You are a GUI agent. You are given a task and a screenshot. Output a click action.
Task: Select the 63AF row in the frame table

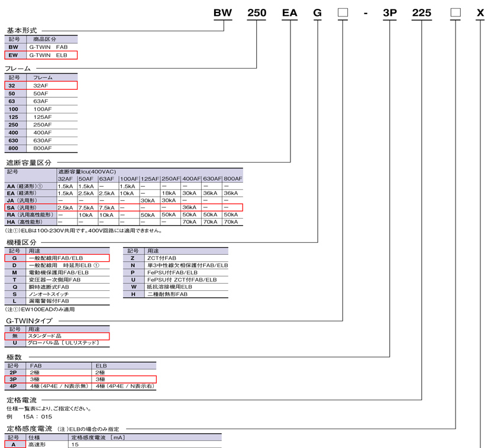(41, 101)
